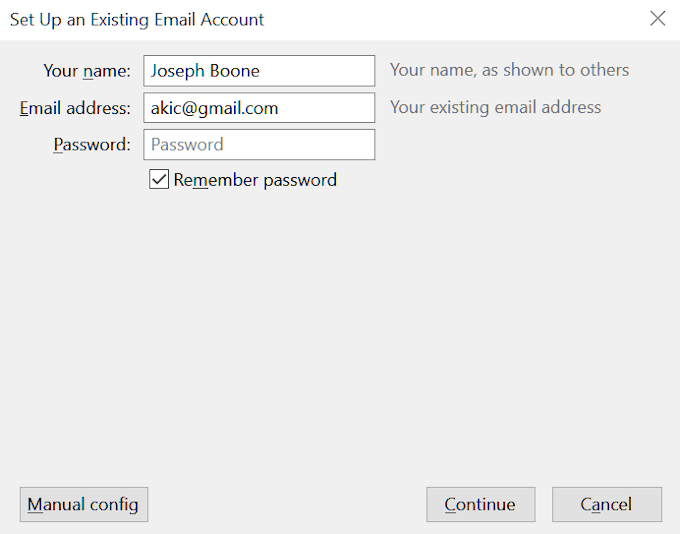Open Manual config settings
The image size is (680, 534).
(x=84, y=504)
